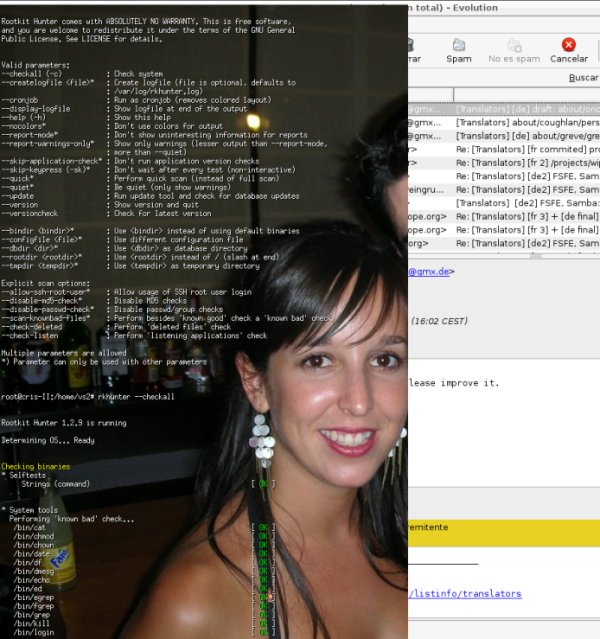Select the '[de] draft: about' email row
This screenshot has width=600, height=639.
click(526, 107)
